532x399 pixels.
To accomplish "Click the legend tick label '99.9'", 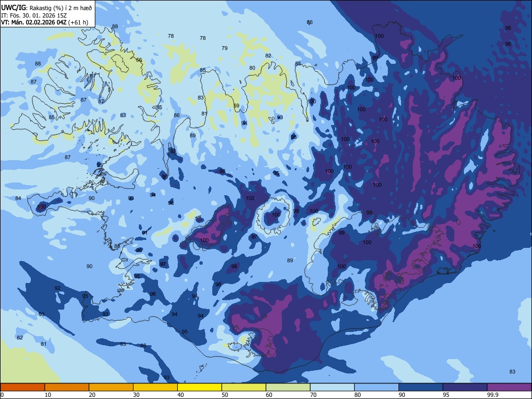I will (x=493, y=395).
